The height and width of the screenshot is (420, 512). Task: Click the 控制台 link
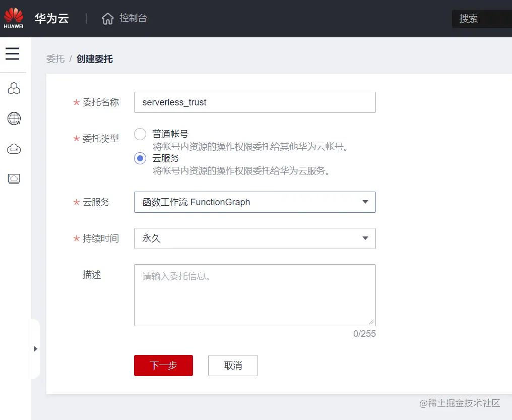coord(133,18)
